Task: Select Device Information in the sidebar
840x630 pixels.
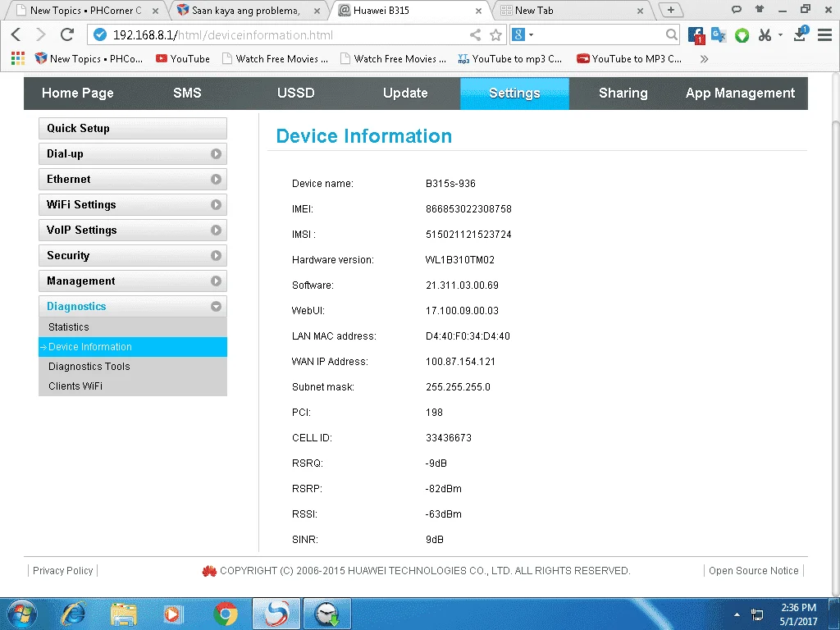Action: (x=133, y=347)
